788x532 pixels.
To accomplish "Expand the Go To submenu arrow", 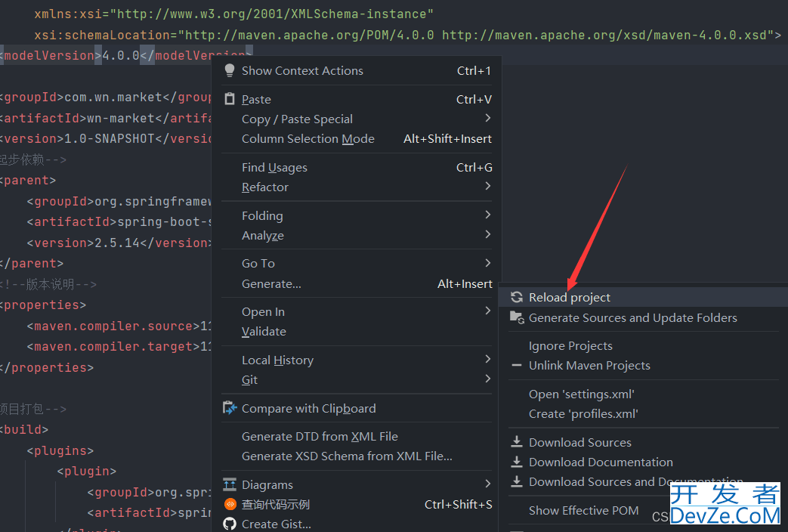I will click(x=487, y=262).
